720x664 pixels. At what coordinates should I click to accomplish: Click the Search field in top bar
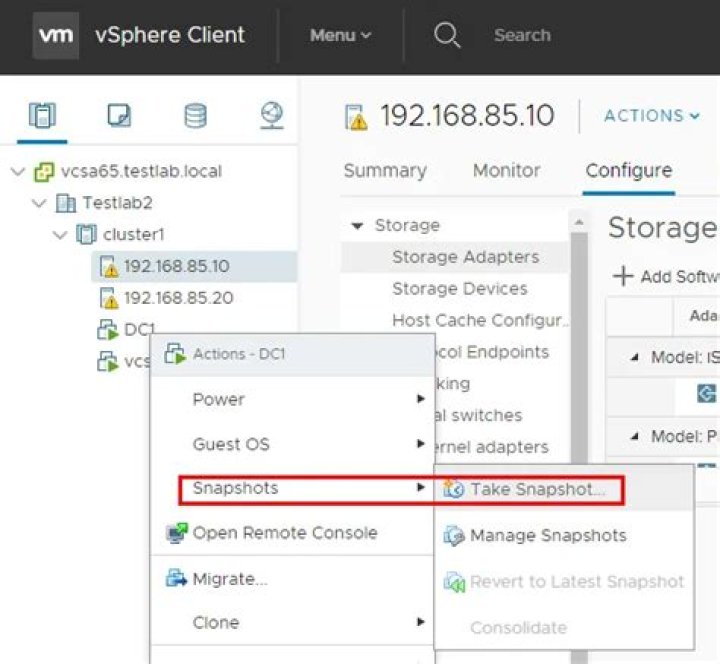pos(523,35)
